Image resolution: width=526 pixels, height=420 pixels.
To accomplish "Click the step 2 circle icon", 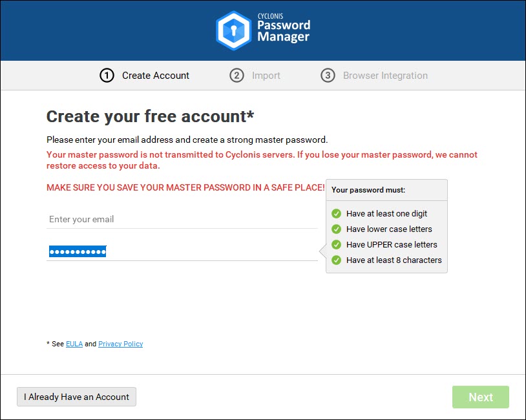I will (x=237, y=76).
